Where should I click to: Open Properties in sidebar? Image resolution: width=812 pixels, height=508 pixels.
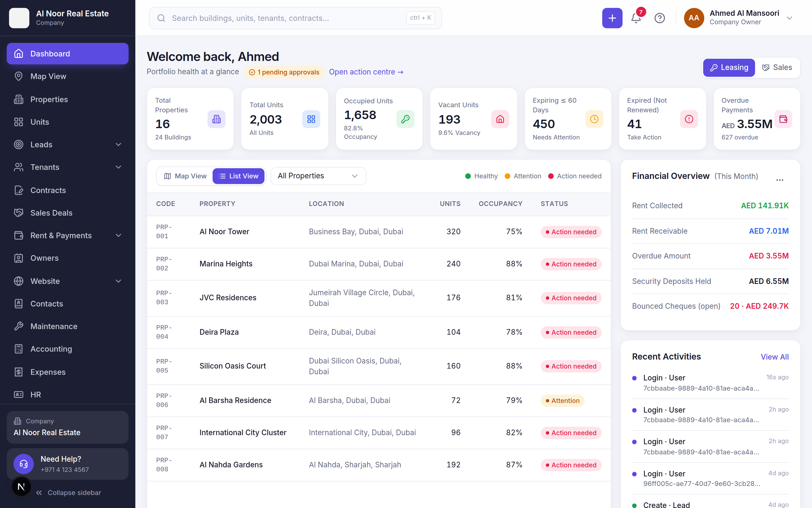tap(68, 99)
